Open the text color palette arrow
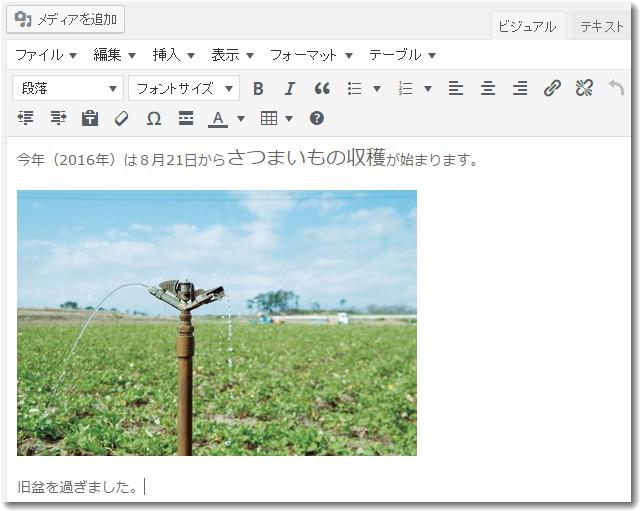 point(241,119)
